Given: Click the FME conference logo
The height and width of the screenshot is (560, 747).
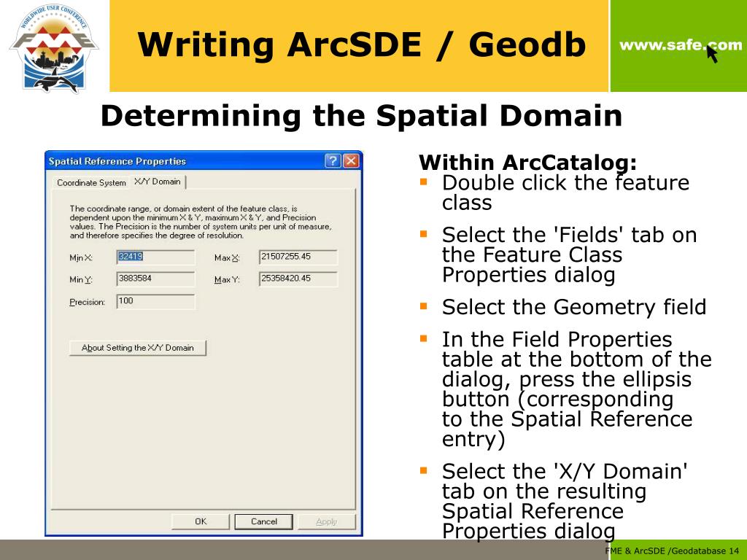Looking at the screenshot, I should pos(53,48).
